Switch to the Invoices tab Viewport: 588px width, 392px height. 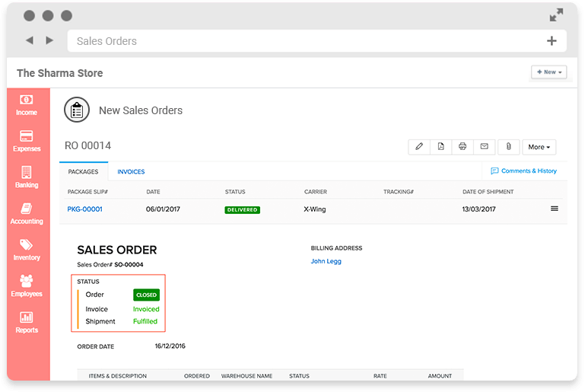(x=131, y=172)
